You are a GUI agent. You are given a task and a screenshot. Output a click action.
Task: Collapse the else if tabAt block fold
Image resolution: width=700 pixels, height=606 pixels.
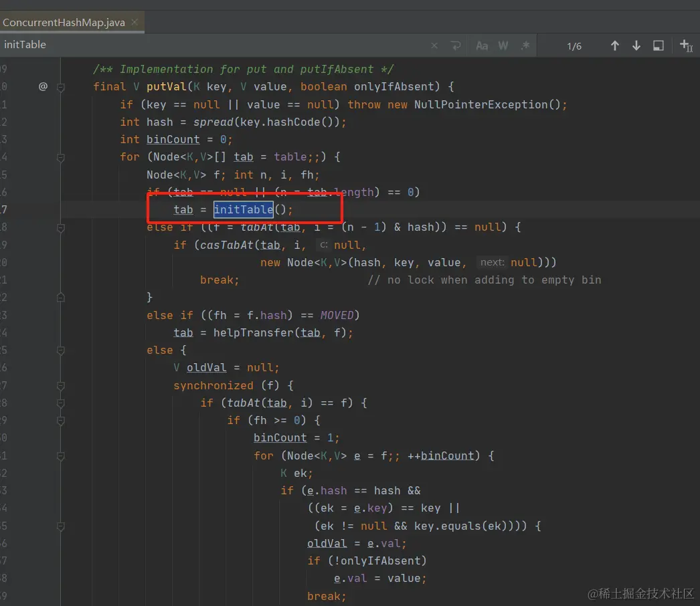pyautogui.click(x=61, y=227)
